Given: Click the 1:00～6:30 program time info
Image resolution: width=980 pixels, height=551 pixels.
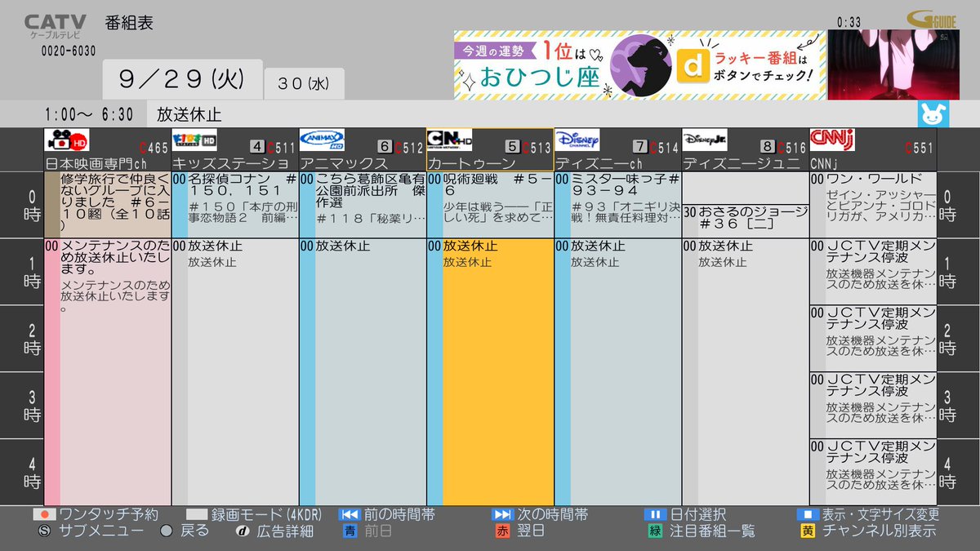Looking at the screenshot, I should (x=89, y=114).
